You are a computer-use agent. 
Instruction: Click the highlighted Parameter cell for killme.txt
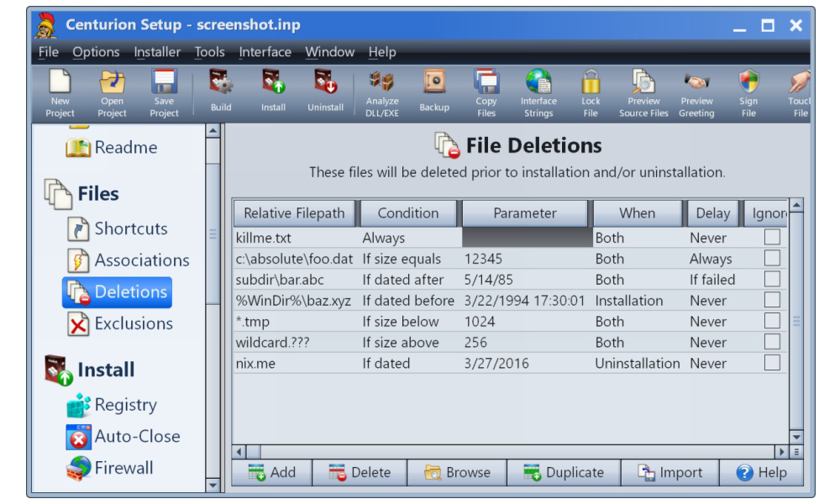(x=527, y=238)
